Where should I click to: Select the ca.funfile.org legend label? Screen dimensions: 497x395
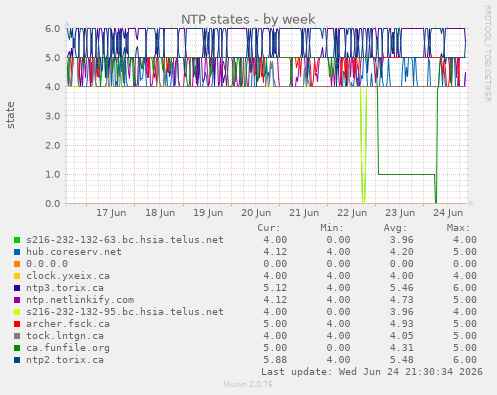coord(68,348)
